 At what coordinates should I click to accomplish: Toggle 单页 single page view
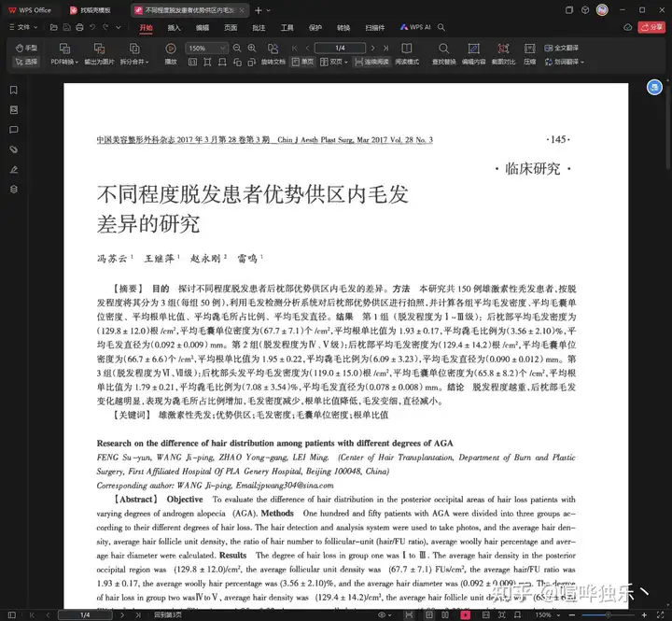(303, 62)
